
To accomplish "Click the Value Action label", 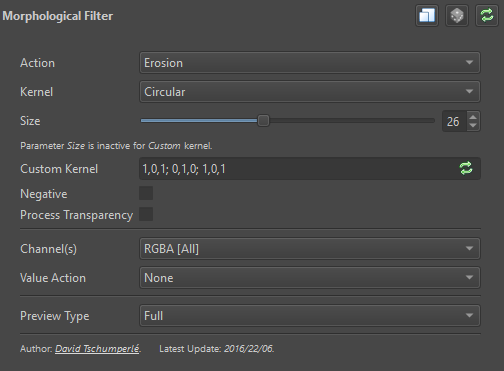I will point(53,278).
